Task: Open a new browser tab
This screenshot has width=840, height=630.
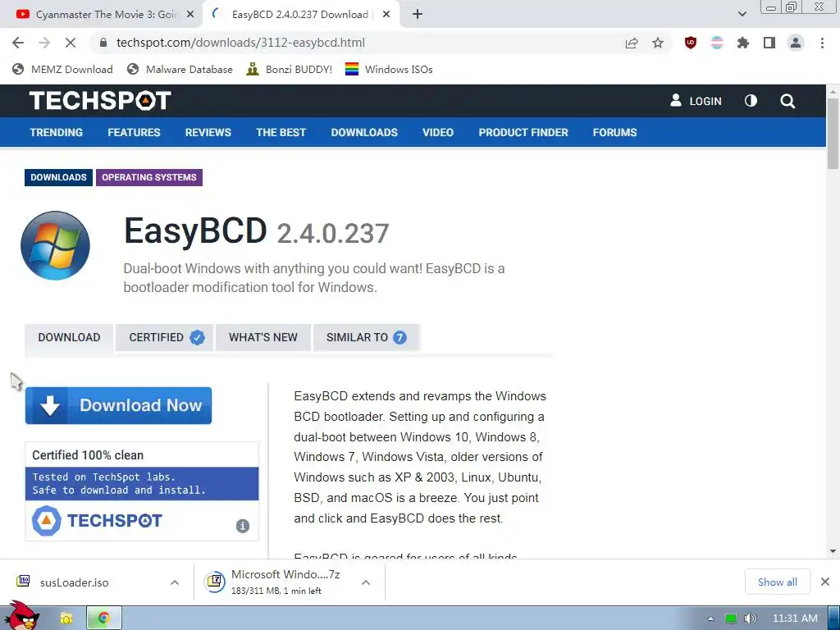Action: pos(418,15)
